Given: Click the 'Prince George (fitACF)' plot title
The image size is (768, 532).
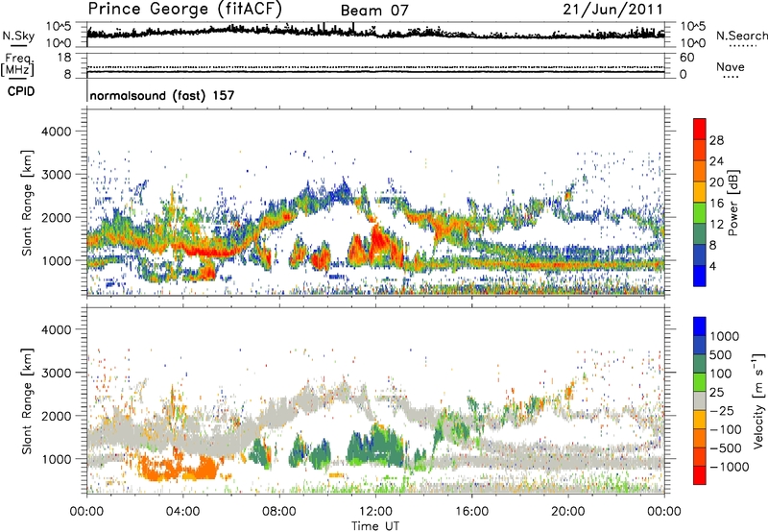Looking at the screenshot, I should (184, 9).
